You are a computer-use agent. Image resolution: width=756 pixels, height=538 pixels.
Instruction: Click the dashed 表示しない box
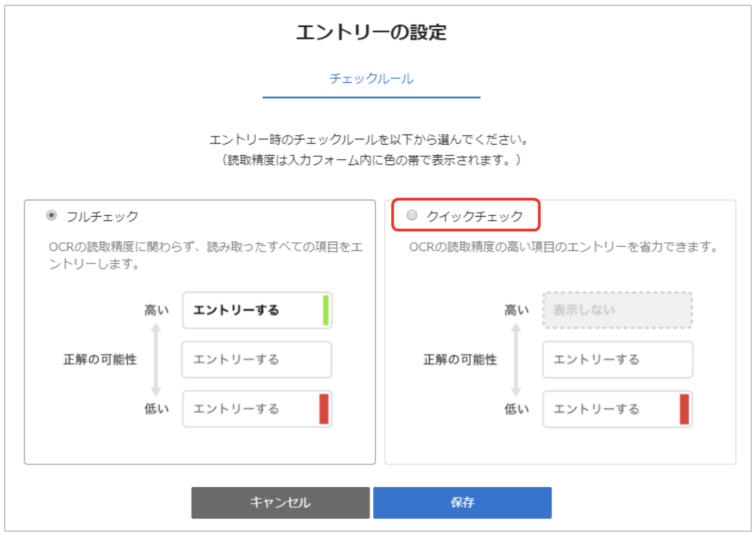[617, 310]
